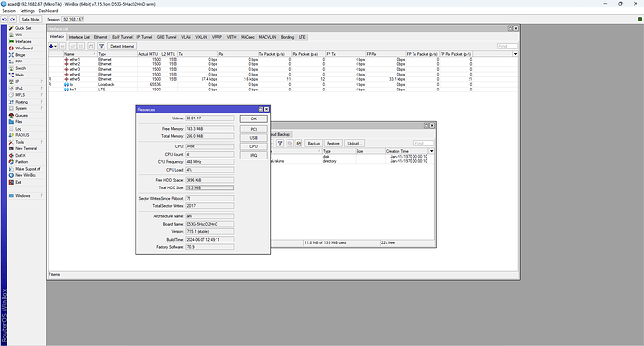Click the Restore button in the File window
The width and height of the screenshot is (644, 346).
[332, 144]
